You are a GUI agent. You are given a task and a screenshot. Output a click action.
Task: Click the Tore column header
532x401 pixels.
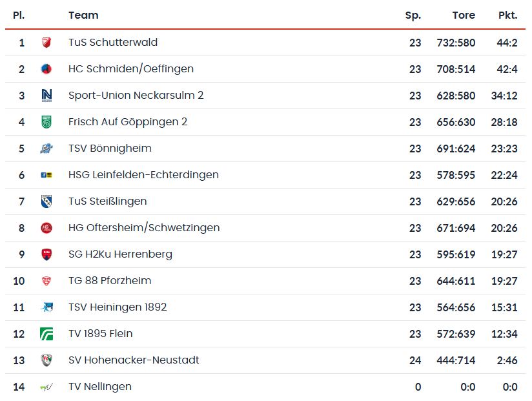point(464,15)
